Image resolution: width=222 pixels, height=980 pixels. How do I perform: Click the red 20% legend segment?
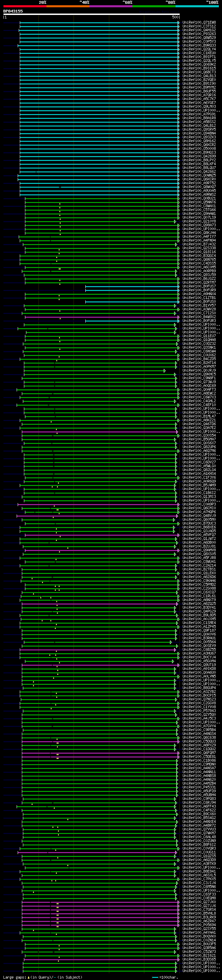click(25, 6)
